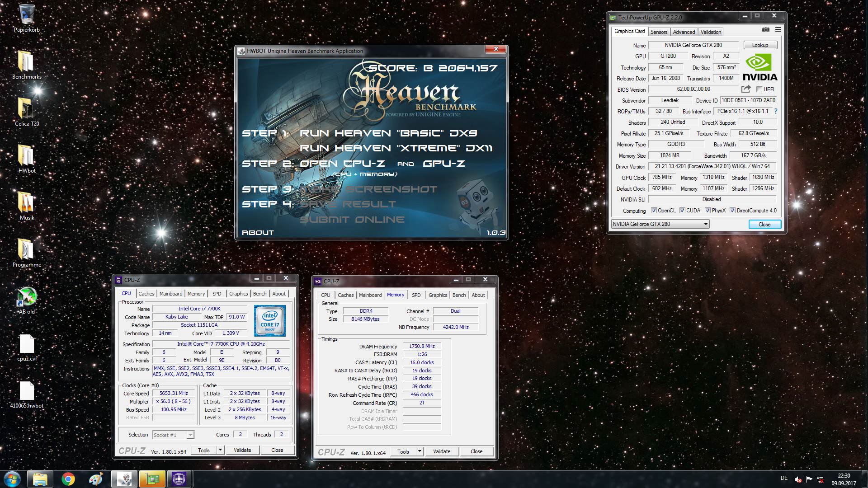Image resolution: width=868 pixels, height=488 pixels.
Task: Switch to the GPU-Z taskbar icon
Action: [152, 479]
